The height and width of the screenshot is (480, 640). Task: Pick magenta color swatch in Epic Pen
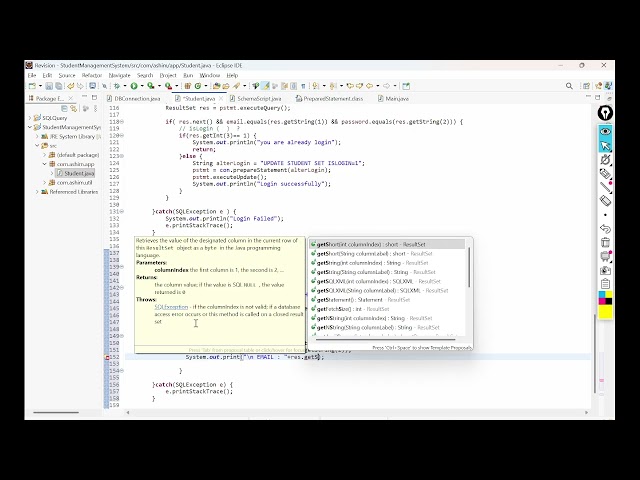602,301
